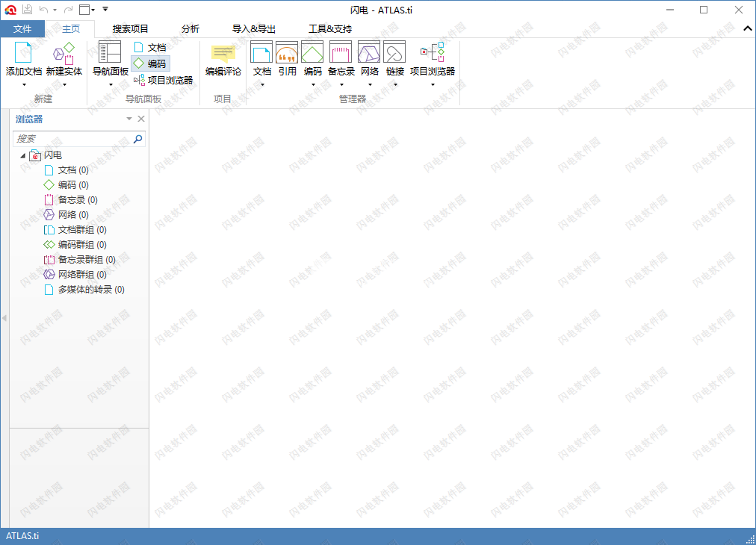Click the undo arrow icon
The width and height of the screenshot is (756, 545).
tap(44, 10)
